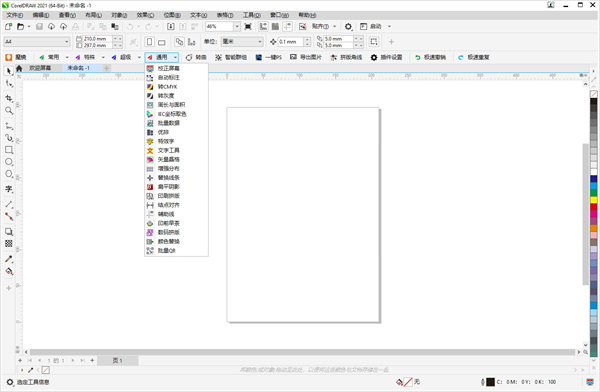
Task: Click the Import icon beside the zoom box
Action: tap(171, 26)
